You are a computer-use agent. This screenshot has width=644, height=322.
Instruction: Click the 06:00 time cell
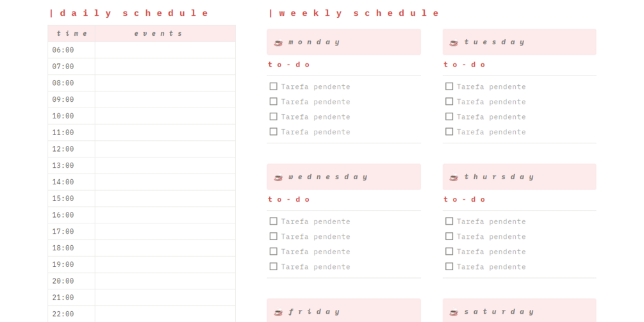pos(72,50)
